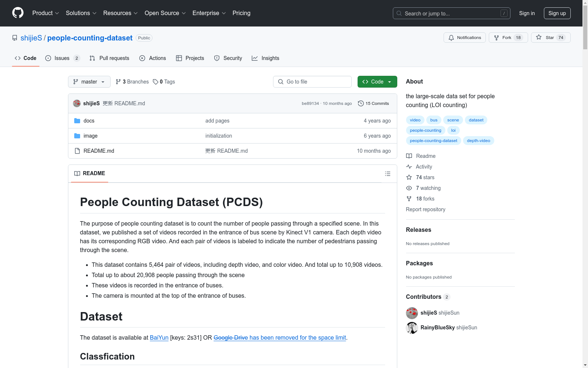View the 3 Branches list

click(x=132, y=82)
